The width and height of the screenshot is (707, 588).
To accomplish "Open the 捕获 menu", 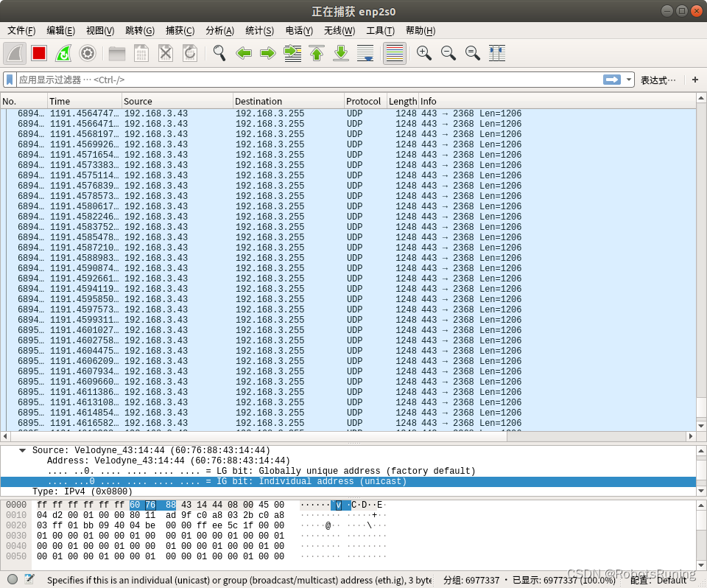I will point(180,30).
